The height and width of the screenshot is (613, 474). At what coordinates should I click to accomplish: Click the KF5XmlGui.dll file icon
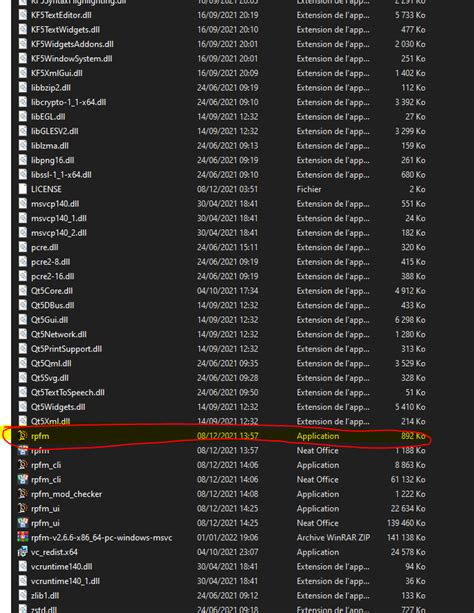click(23, 73)
